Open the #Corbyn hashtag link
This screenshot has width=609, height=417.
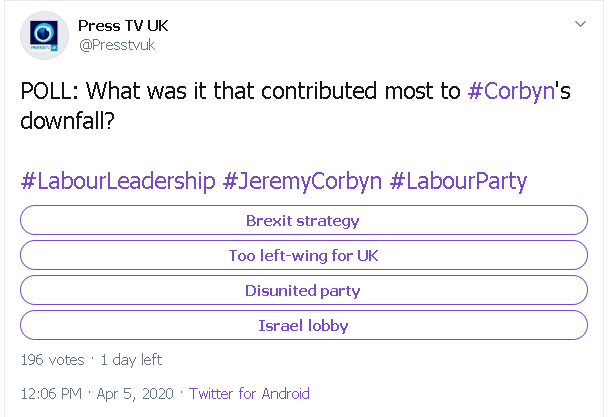(x=511, y=91)
